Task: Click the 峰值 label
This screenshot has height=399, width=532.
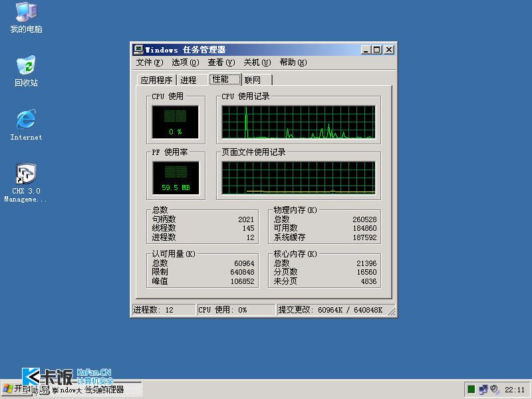Action: [160, 281]
